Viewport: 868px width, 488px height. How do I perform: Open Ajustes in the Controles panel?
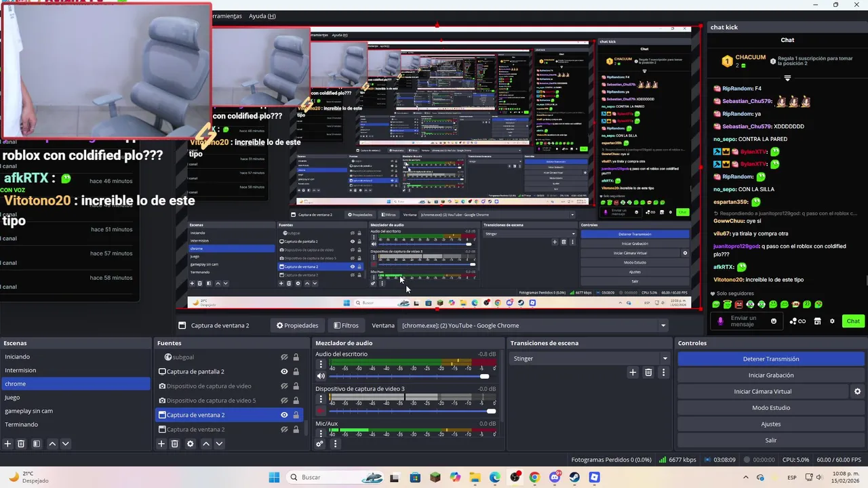[x=771, y=424]
